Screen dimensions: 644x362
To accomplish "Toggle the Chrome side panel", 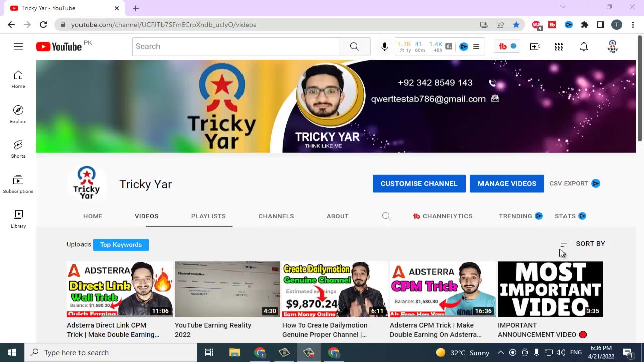I will coord(601,25).
